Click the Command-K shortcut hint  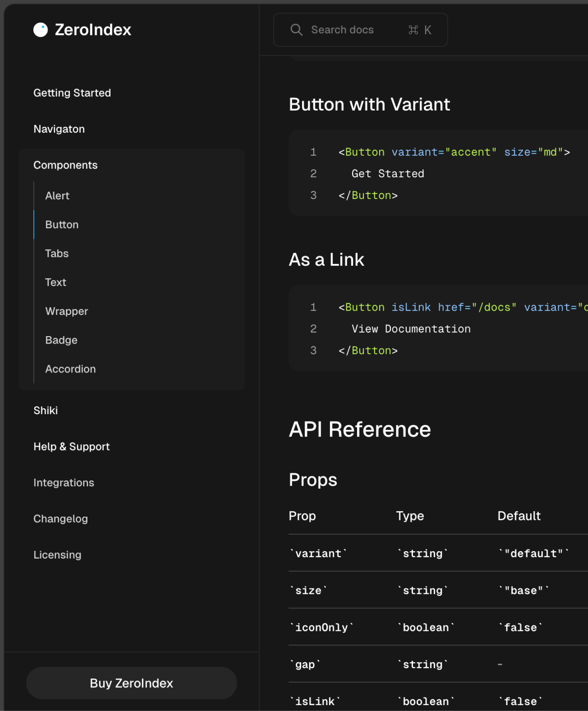point(420,30)
